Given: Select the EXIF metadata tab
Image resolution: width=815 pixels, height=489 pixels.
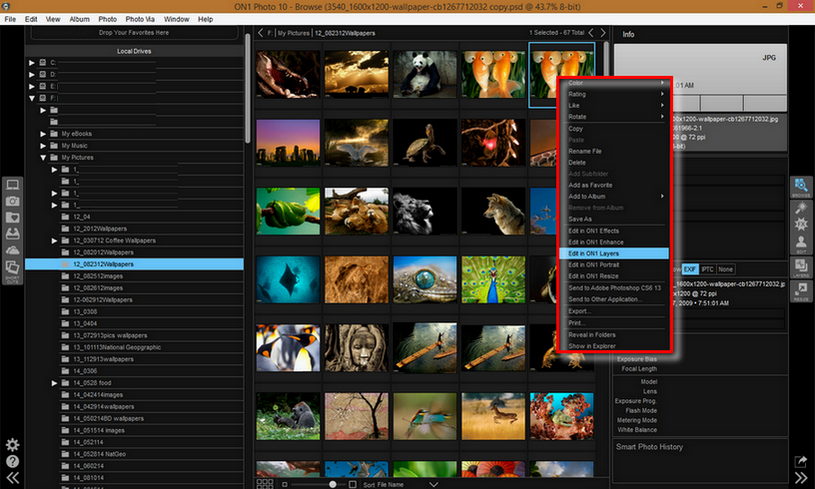Looking at the screenshot, I should [690, 269].
